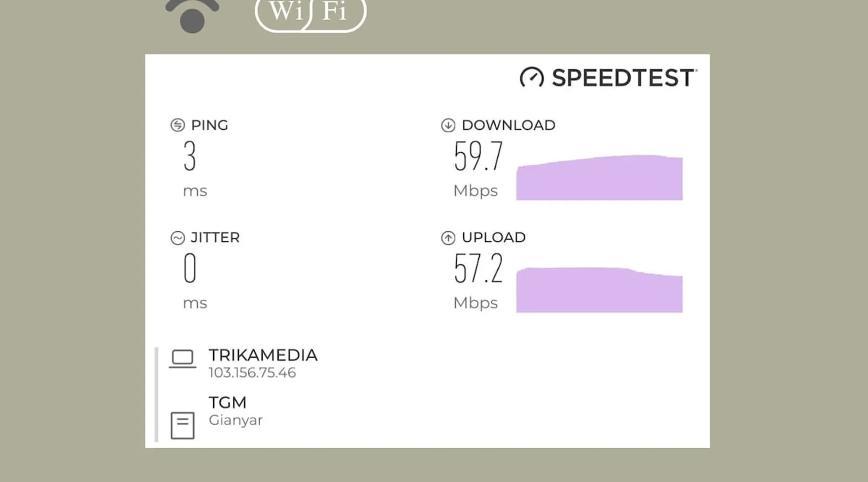Click the jitter value 0

coord(190,268)
